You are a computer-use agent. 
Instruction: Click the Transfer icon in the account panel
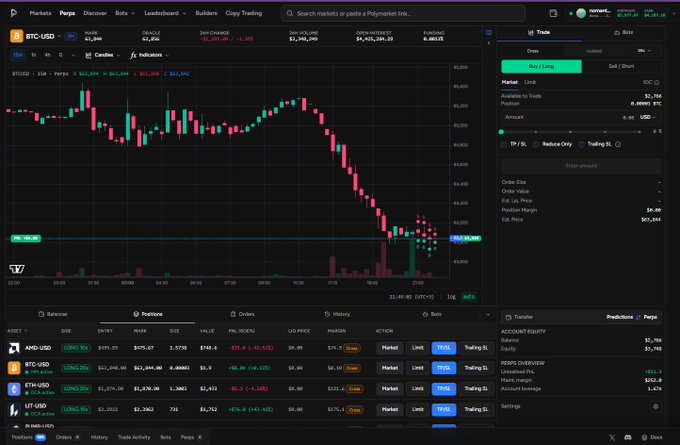(x=509, y=317)
